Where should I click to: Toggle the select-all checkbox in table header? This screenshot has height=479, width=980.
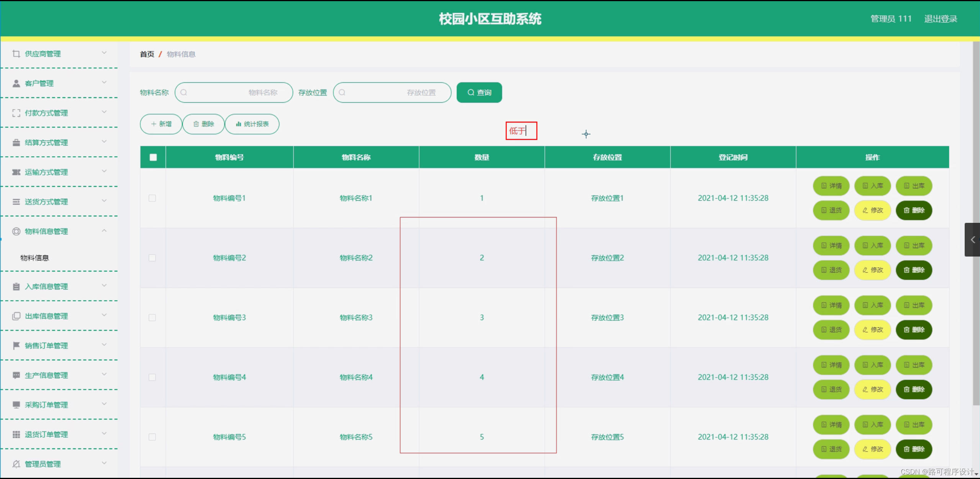[x=152, y=157]
